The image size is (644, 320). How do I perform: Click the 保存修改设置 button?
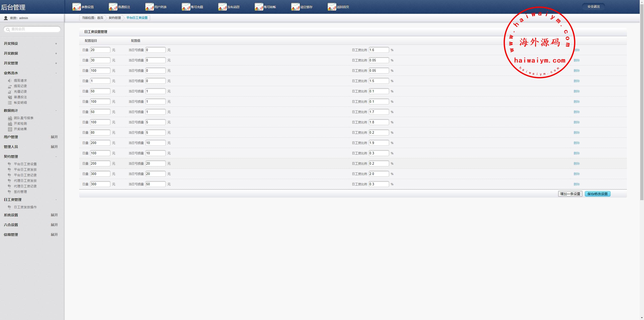597,194
